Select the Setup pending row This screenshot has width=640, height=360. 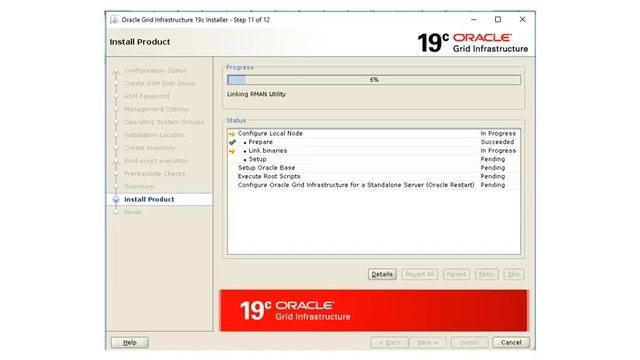[373, 159]
